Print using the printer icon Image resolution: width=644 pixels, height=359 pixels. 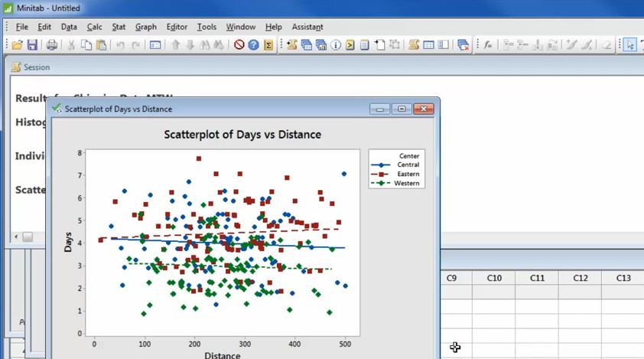pyautogui.click(x=52, y=44)
